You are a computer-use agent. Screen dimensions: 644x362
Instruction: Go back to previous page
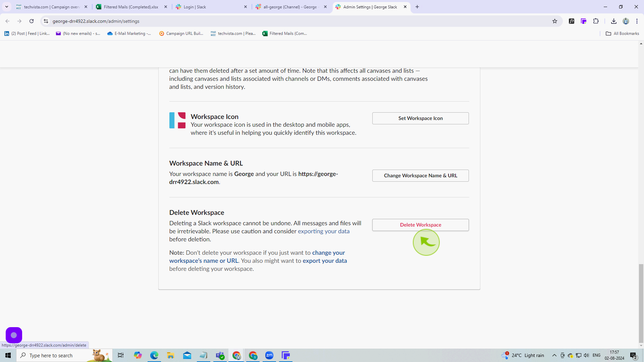point(7,21)
